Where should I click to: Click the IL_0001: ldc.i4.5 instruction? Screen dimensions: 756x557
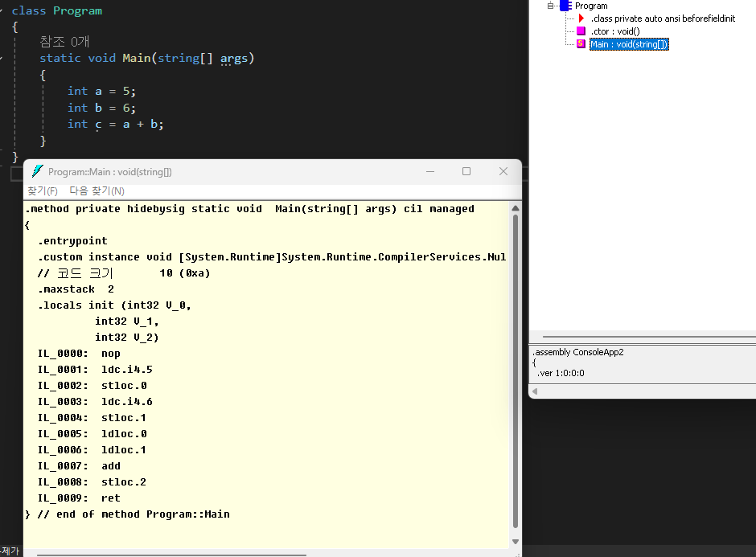click(x=95, y=370)
